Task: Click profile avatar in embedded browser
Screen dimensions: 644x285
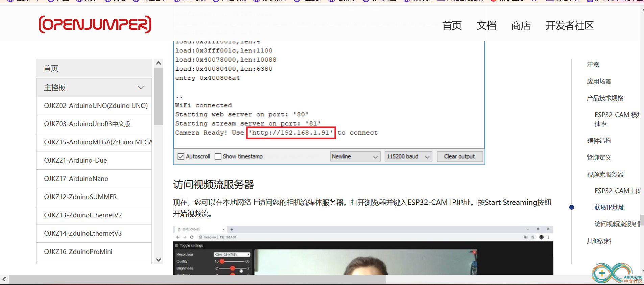Action: (541, 237)
